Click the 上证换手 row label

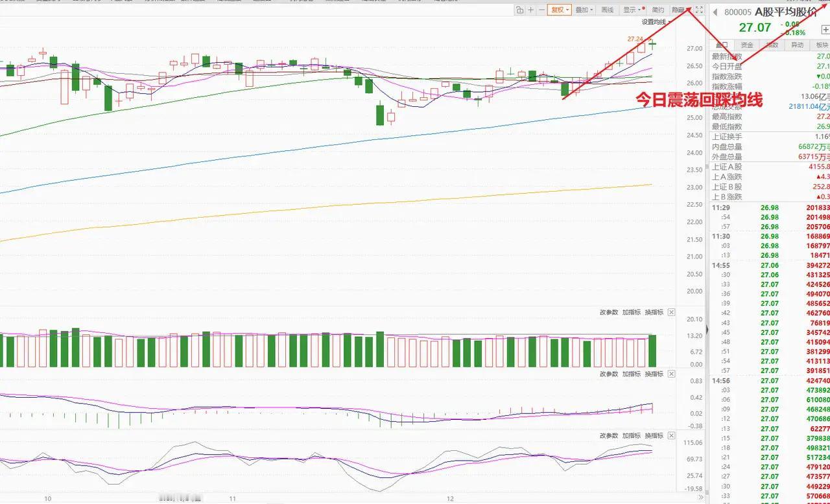[x=727, y=137]
